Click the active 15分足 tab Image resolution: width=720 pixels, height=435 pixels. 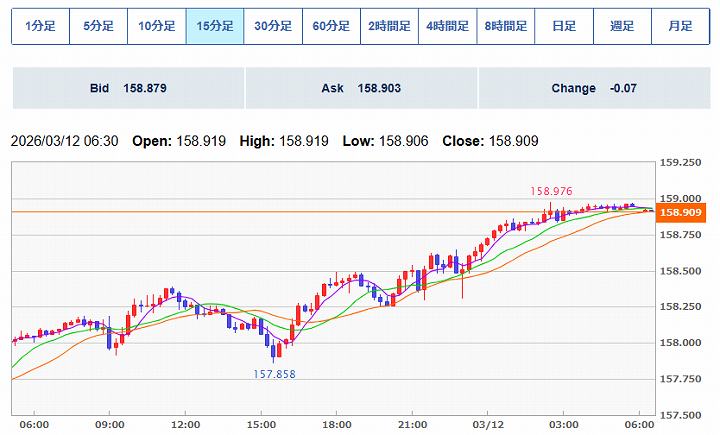pos(215,26)
